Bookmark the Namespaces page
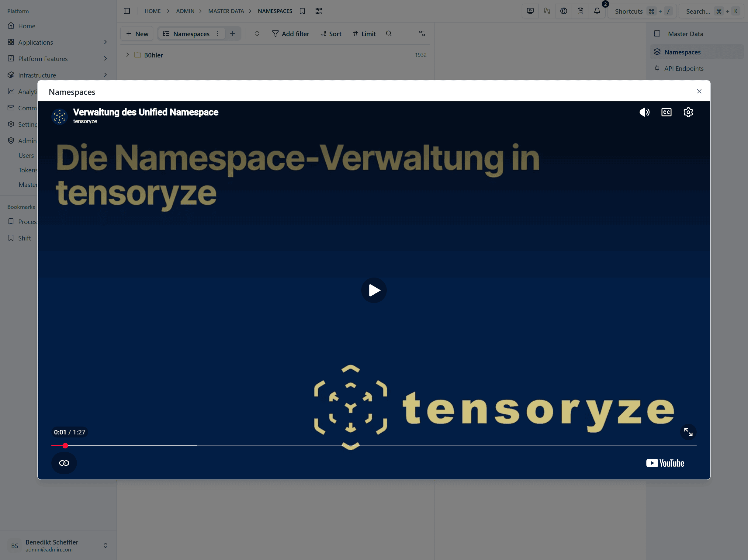 [302, 11]
